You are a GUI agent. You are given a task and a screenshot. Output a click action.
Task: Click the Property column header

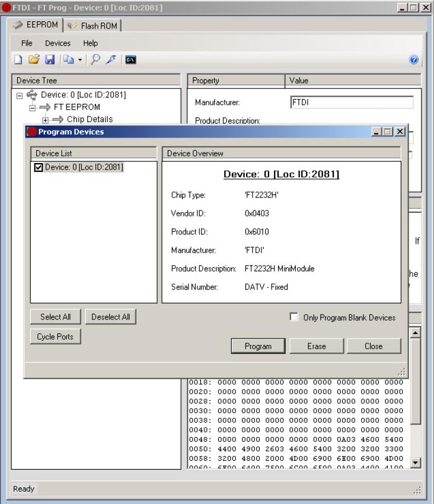tap(236, 81)
